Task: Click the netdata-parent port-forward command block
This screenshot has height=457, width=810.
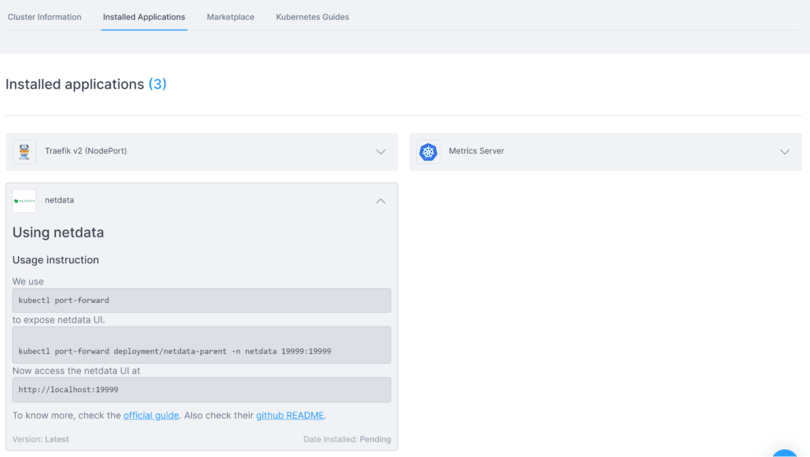Action: point(201,345)
